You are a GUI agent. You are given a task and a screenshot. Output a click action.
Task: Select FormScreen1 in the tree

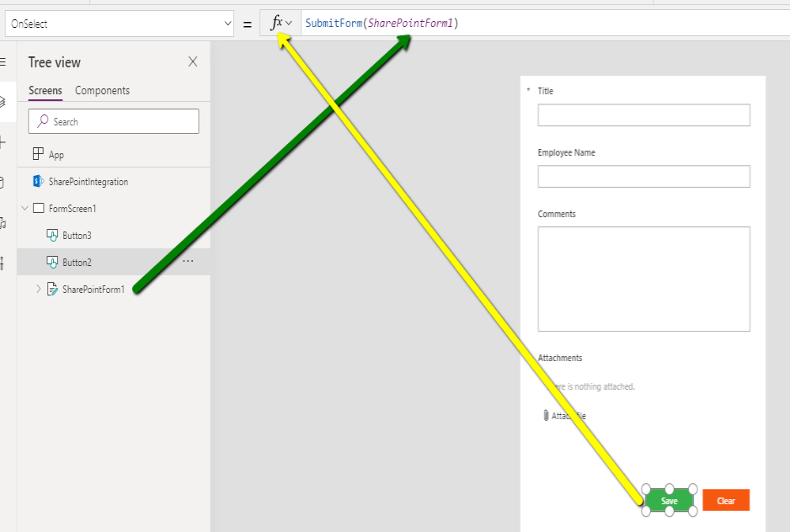click(x=114, y=209)
